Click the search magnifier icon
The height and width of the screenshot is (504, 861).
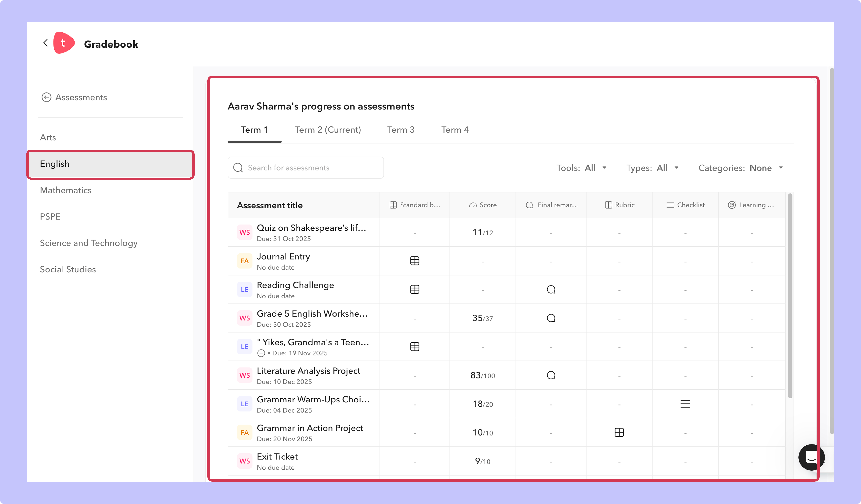point(238,168)
